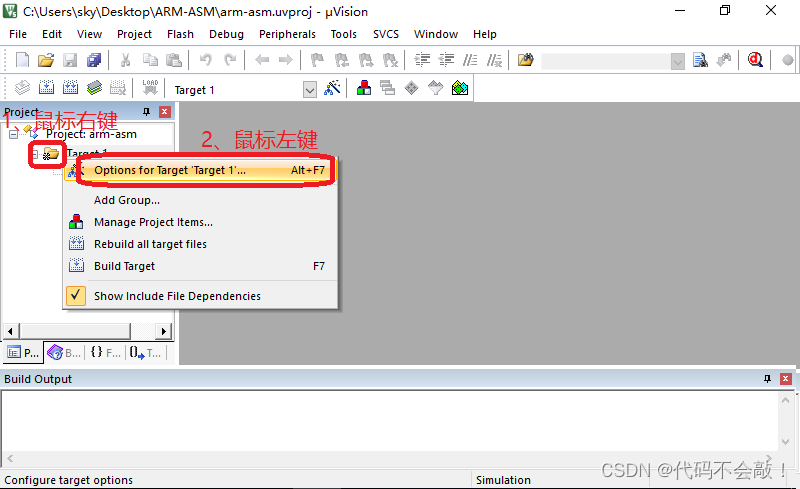Open the Debug menu

coord(226,34)
